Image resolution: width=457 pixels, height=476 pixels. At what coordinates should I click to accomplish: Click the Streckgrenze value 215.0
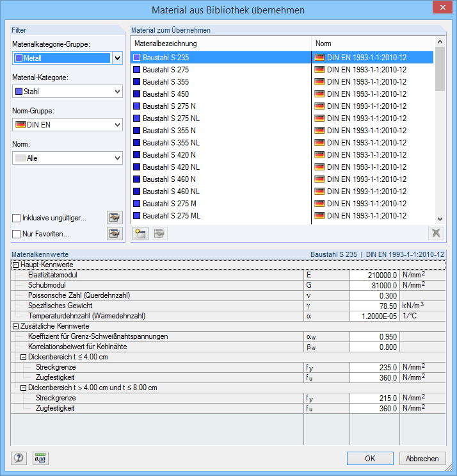[374, 398]
